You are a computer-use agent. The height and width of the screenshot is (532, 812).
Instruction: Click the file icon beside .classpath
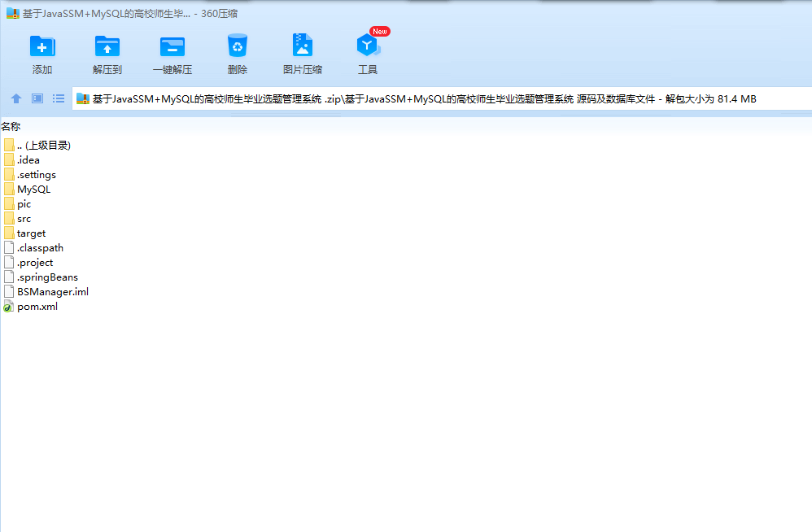(x=9, y=247)
